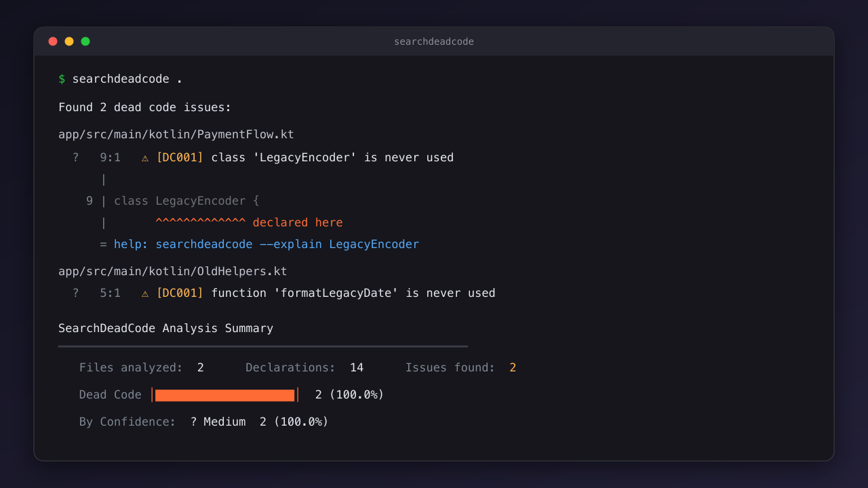Click text "function 'formatLegacyDate' is never used"
The height and width of the screenshot is (488, 868).
coord(353,293)
